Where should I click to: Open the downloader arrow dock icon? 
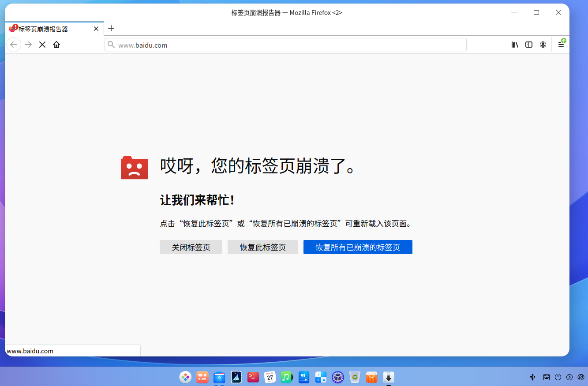[389, 377]
